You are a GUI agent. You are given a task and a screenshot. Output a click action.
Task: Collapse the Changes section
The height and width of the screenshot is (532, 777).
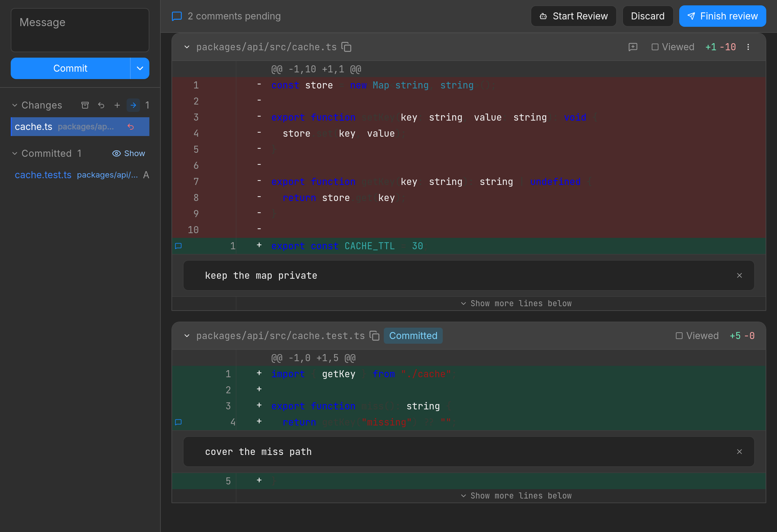[x=15, y=105]
